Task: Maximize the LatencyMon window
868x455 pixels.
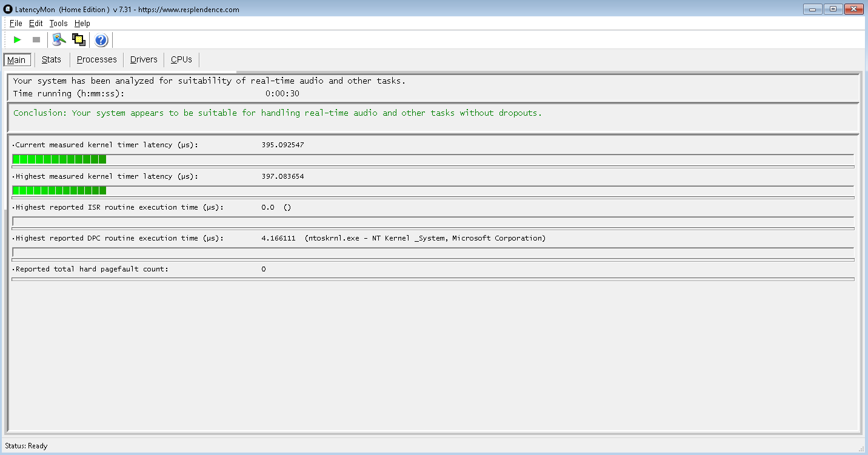Action: (833, 8)
